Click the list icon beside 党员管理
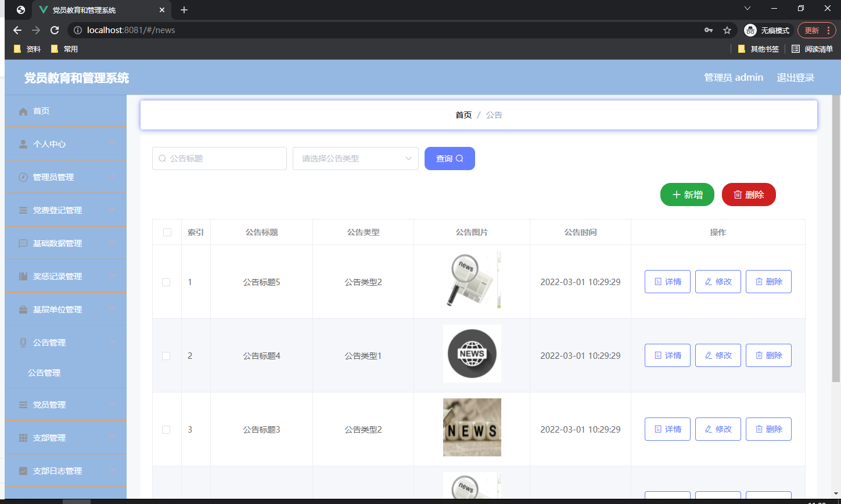This screenshot has width=841, height=504. coord(23,405)
